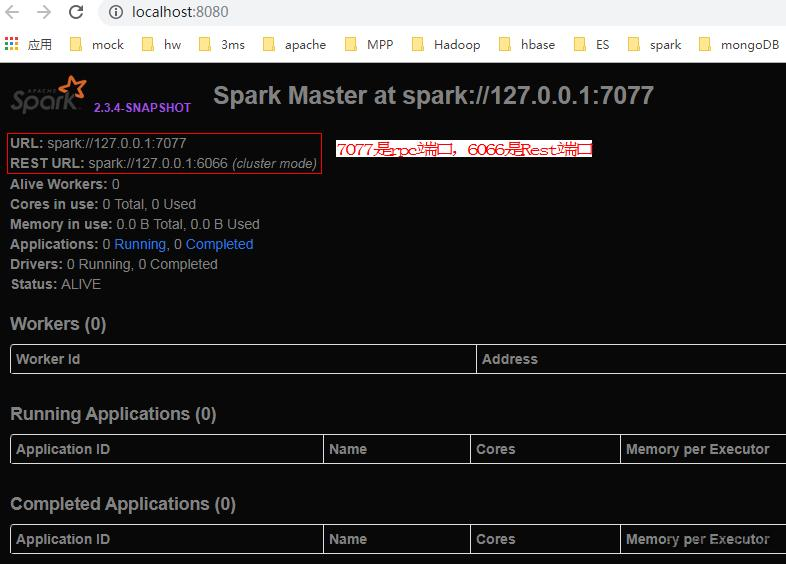The height and width of the screenshot is (564, 786).
Task: Reload the page with the refresh icon
Action: pyautogui.click(x=76, y=12)
